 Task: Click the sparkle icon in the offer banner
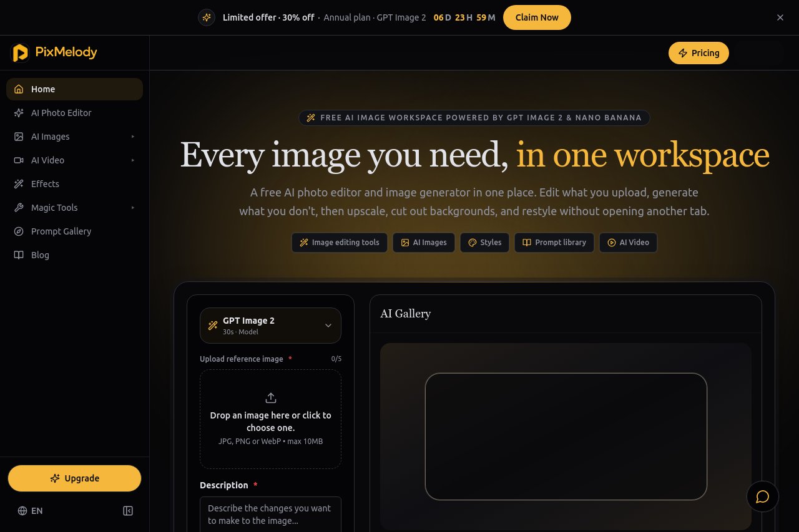point(207,17)
